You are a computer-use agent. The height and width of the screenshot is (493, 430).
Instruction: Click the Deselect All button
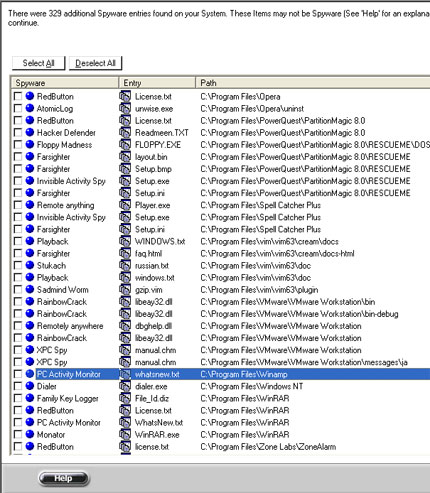point(95,63)
